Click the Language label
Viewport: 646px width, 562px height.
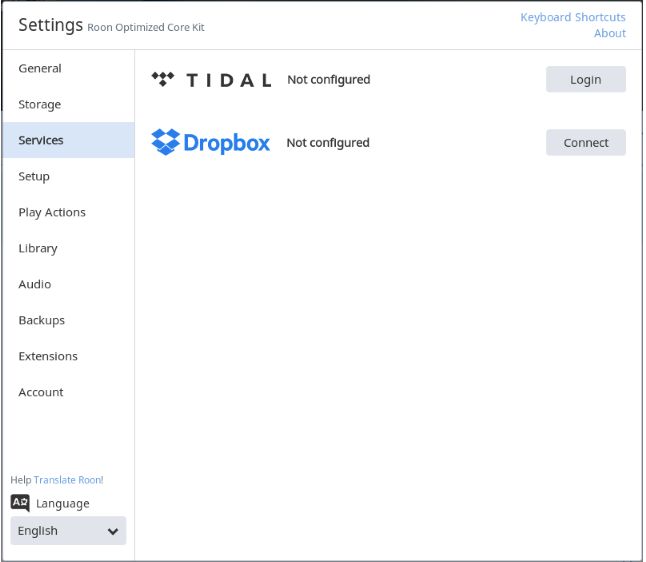(x=63, y=503)
